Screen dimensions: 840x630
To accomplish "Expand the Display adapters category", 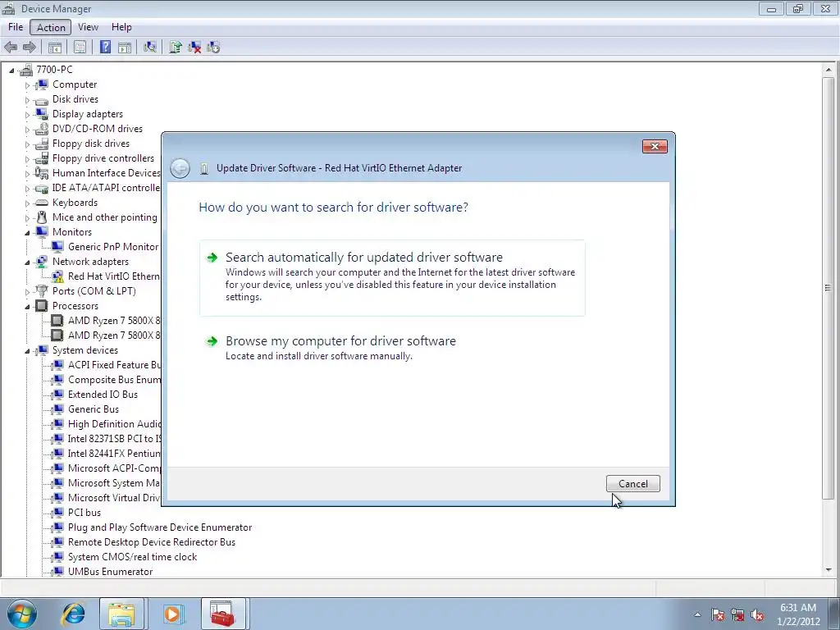I will pyautogui.click(x=27, y=115).
